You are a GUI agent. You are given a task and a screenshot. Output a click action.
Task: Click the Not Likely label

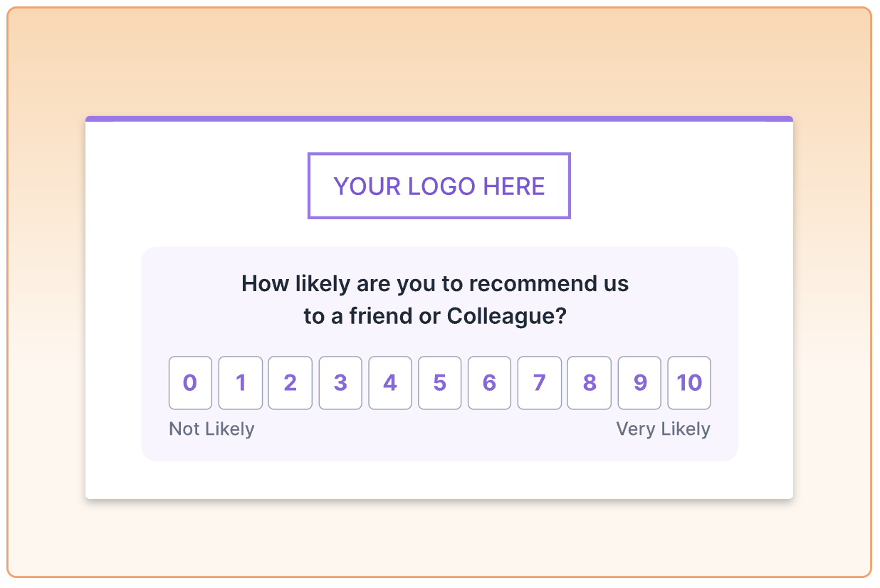coord(211,429)
